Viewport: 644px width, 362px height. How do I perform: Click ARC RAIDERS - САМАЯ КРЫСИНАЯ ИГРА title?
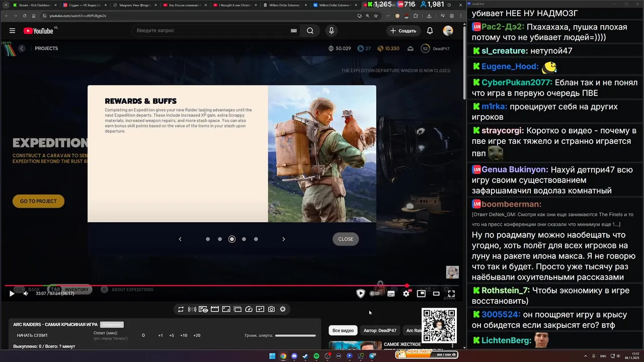[x=55, y=324]
